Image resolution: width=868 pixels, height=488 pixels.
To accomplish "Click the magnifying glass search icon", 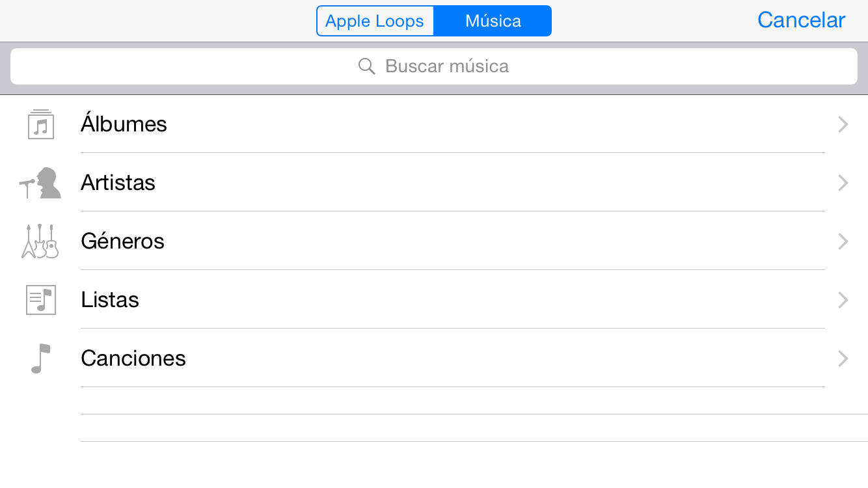I will point(367,66).
